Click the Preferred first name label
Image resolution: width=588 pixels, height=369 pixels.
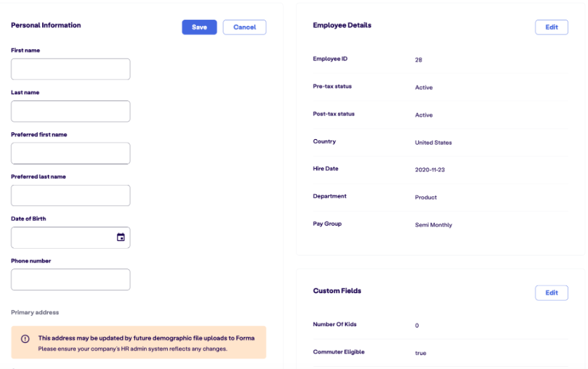(39, 135)
